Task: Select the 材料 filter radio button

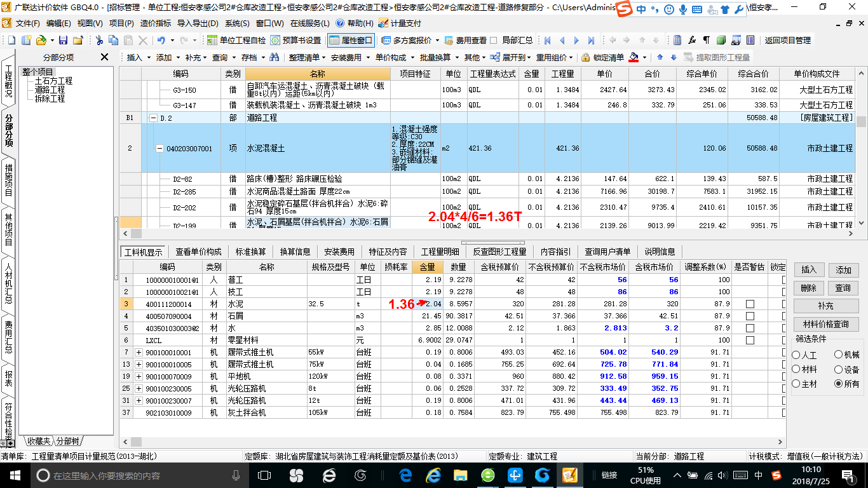Action: click(x=796, y=369)
